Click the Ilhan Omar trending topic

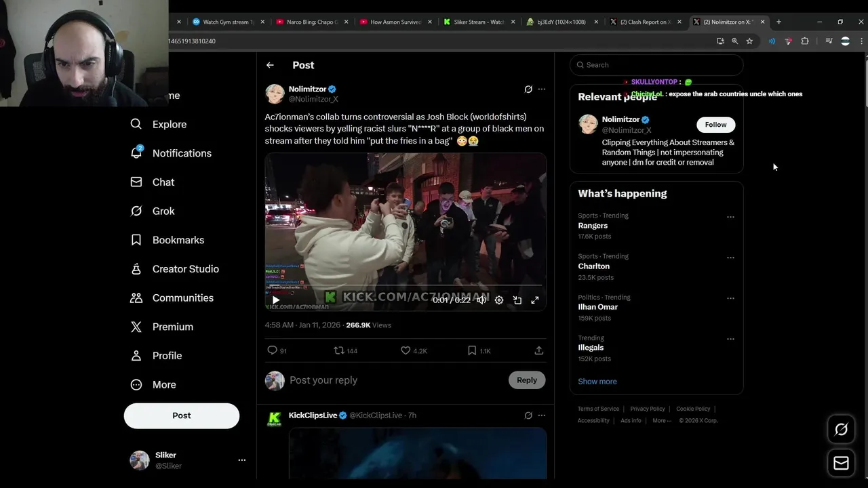[x=597, y=307]
